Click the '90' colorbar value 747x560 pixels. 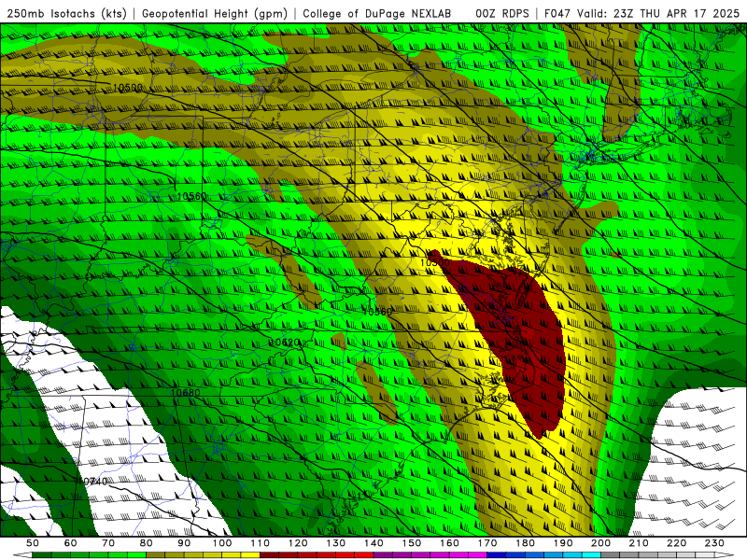184,543
